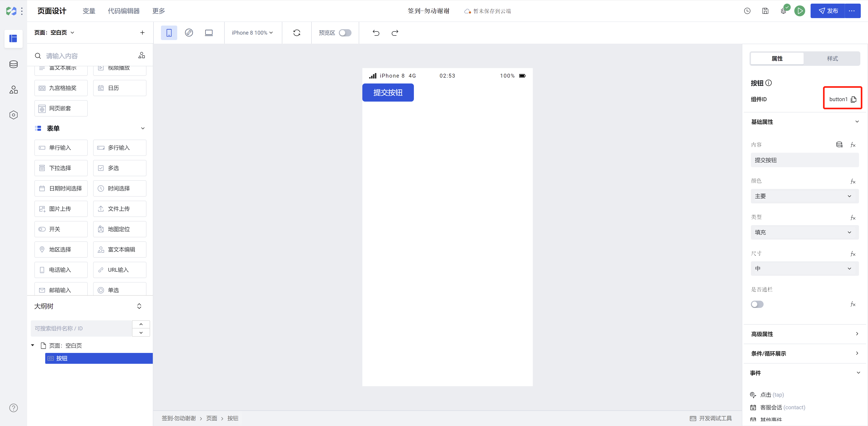868x426 pixels.
Task: Toggle the 大纲树 panel size arrows
Action: click(139, 306)
